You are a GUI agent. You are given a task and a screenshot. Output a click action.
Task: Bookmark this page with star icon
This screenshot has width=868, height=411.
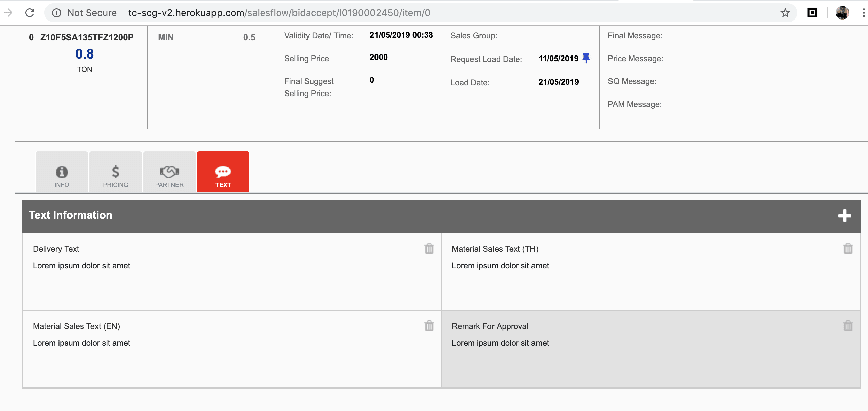tap(785, 13)
